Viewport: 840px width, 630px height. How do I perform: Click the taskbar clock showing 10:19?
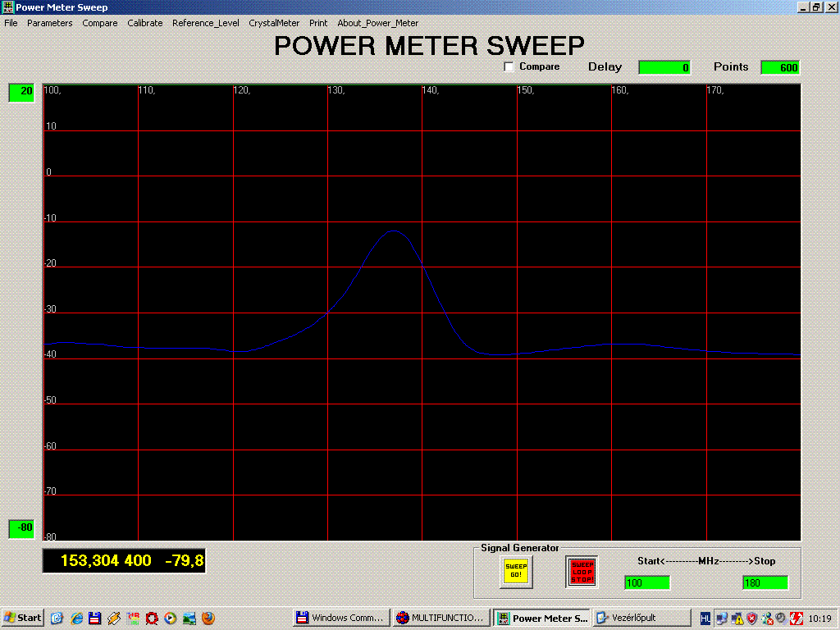(x=819, y=619)
